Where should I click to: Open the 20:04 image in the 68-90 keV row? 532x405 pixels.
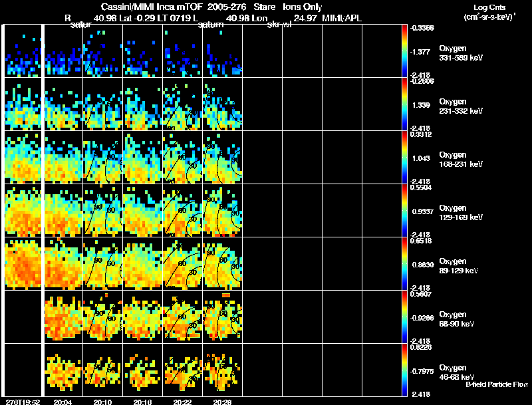tap(63, 317)
